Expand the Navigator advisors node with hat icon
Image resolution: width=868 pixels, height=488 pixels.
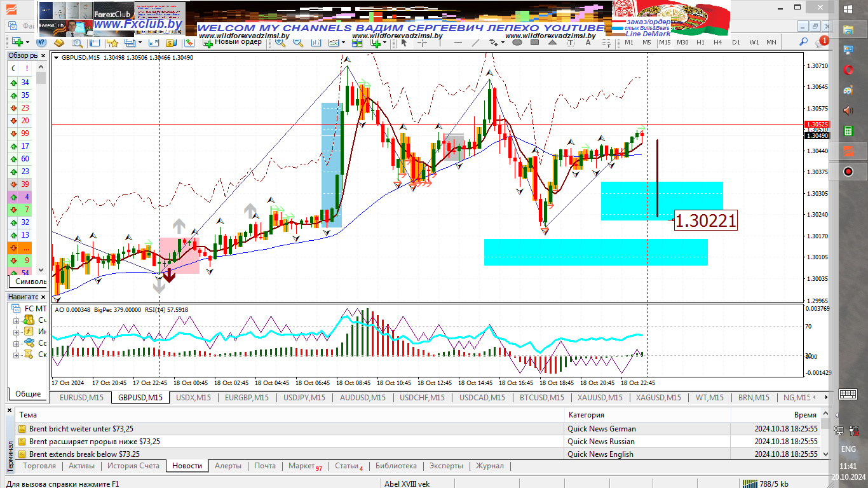[17, 343]
